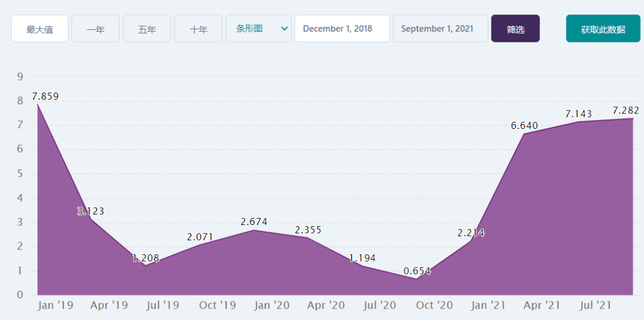Click the 1.208 data point
Image resolution: width=644 pixels, height=320 pixels.
[x=145, y=265]
